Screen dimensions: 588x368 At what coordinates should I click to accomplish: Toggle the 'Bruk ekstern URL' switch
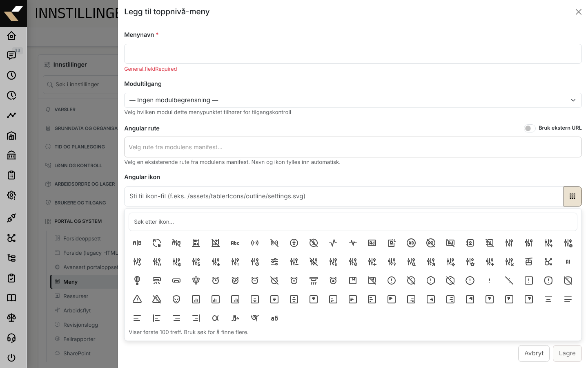pyautogui.click(x=530, y=128)
